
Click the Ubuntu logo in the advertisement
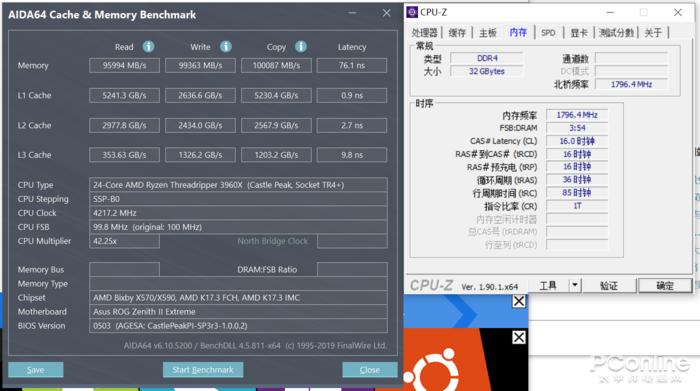point(431,370)
